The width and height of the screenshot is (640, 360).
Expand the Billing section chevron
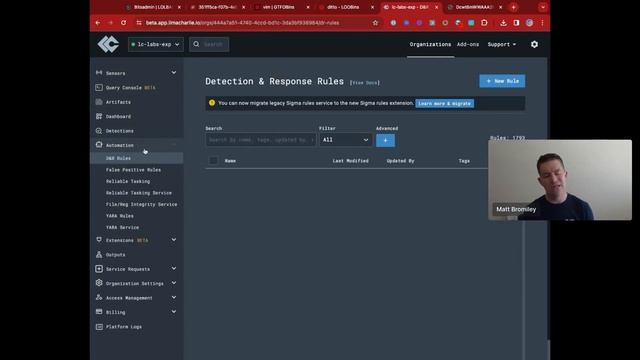click(x=174, y=311)
